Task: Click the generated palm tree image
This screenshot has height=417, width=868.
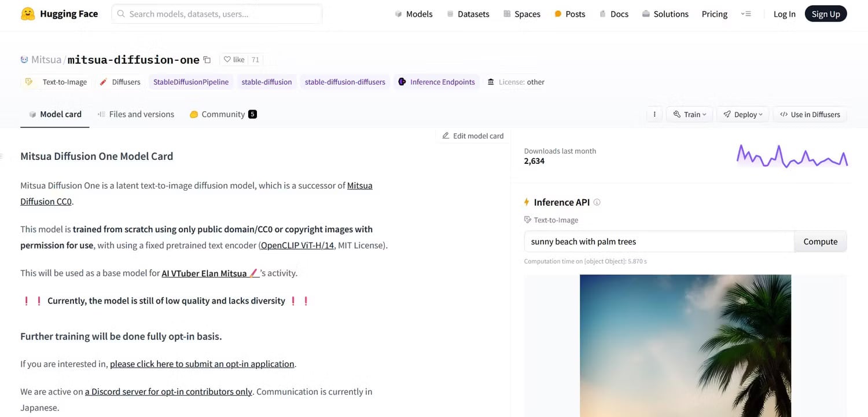Action: click(x=685, y=346)
